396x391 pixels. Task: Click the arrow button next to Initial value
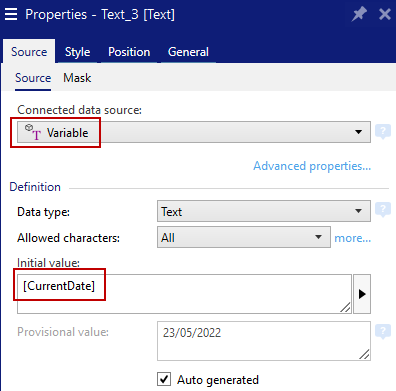tap(362, 294)
